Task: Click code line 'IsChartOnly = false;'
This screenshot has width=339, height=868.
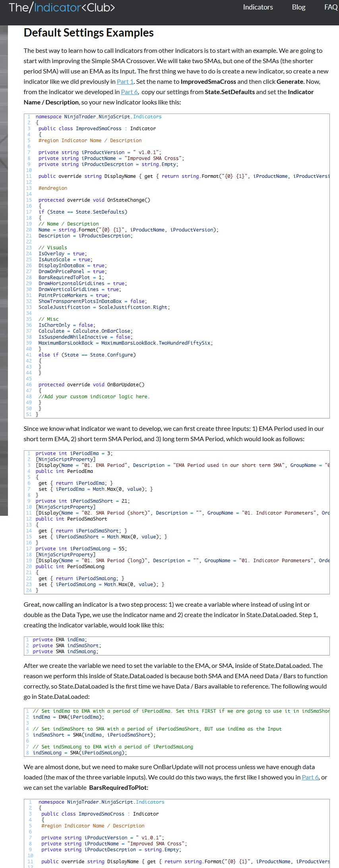Action: pyautogui.click(x=67, y=325)
